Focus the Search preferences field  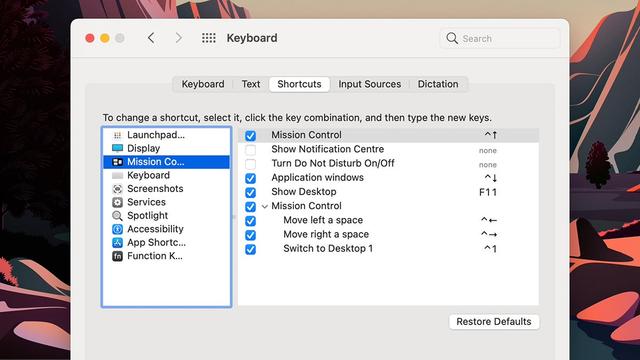coord(500,38)
